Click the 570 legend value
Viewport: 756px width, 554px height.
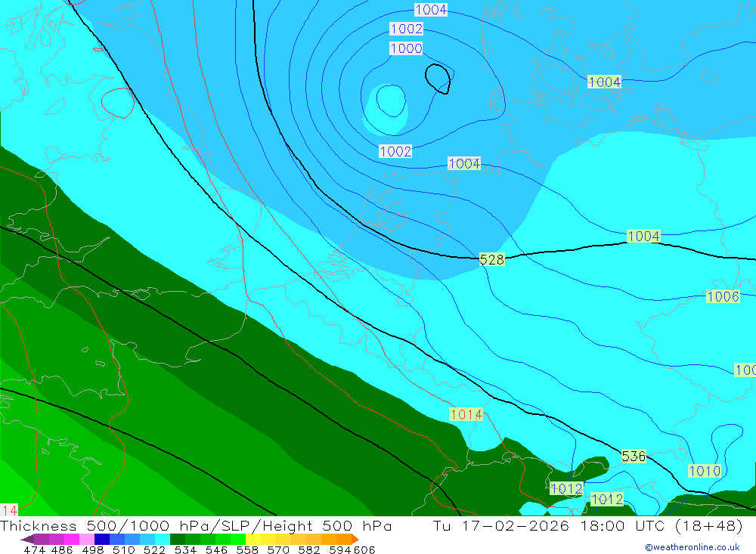tap(278, 549)
